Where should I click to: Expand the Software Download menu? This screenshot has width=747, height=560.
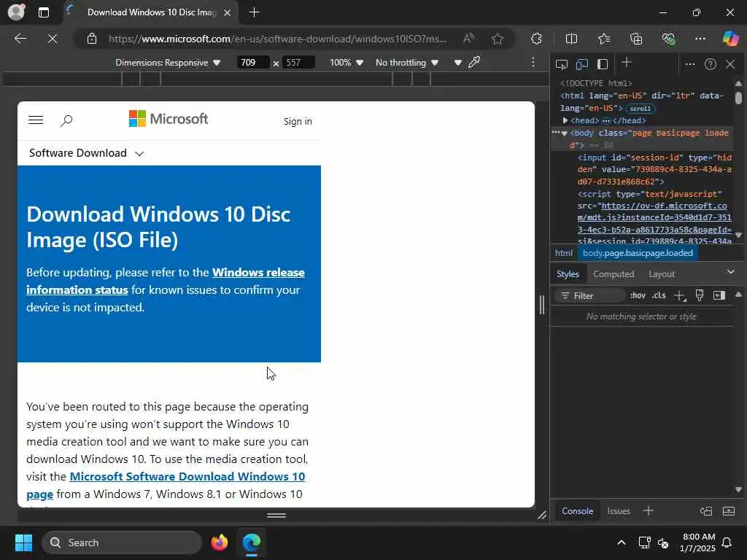pos(86,153)
